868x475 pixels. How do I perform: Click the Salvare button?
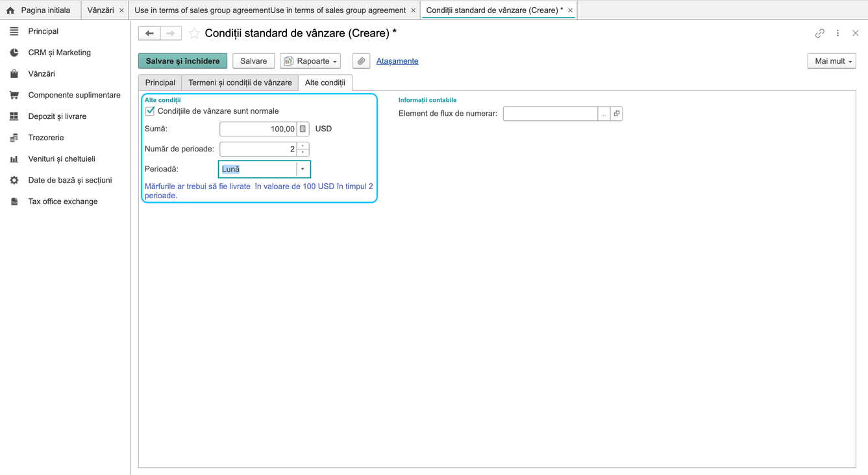[253, 61]
